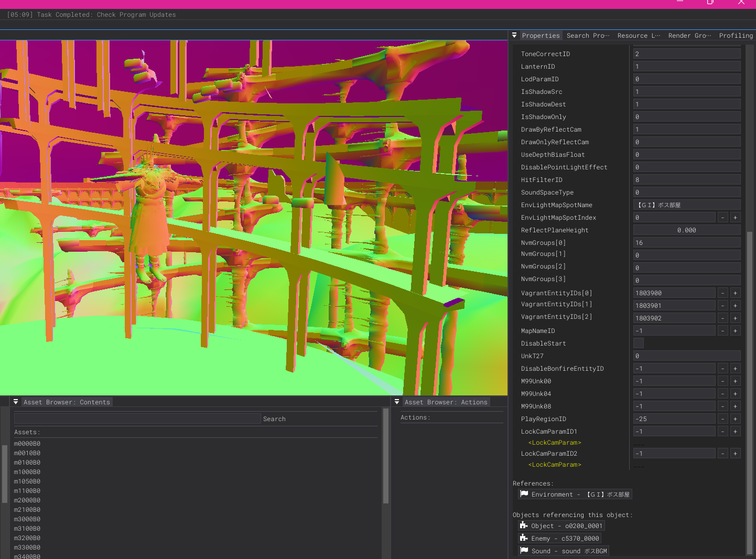
Task: Increase PlayRegionID with plus button
Action: [x=736, y=418]
